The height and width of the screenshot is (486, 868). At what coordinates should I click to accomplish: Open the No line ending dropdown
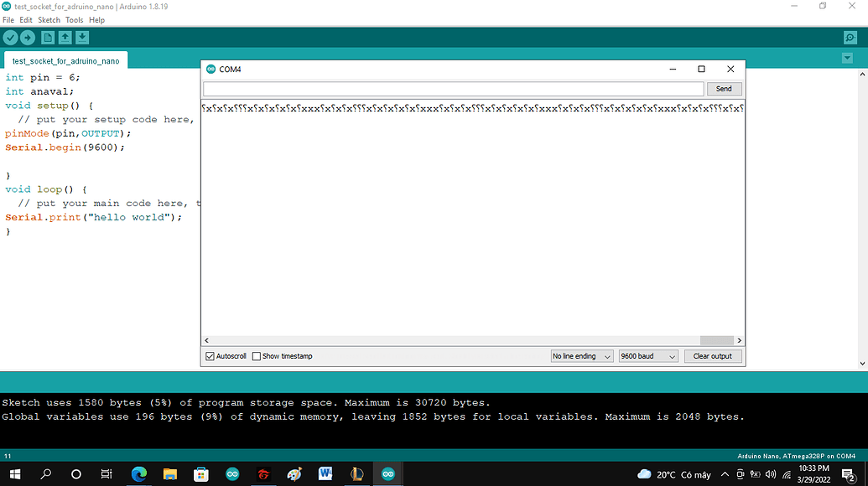(x=582, y=356)
